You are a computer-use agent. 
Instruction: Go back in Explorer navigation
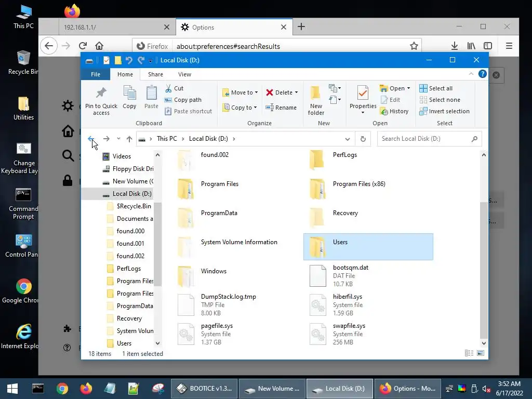click(91, 139)
